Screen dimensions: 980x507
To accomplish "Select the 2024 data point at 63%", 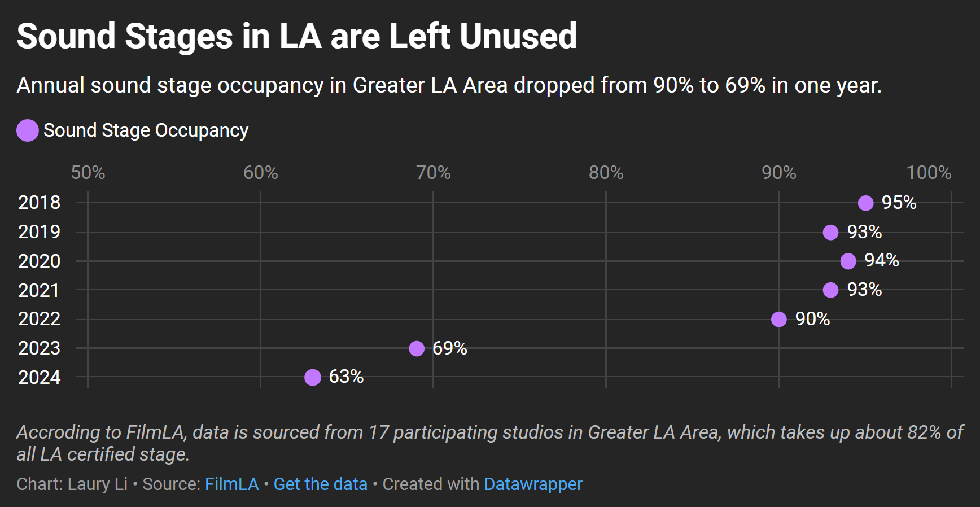I will [x=312, y=377].
